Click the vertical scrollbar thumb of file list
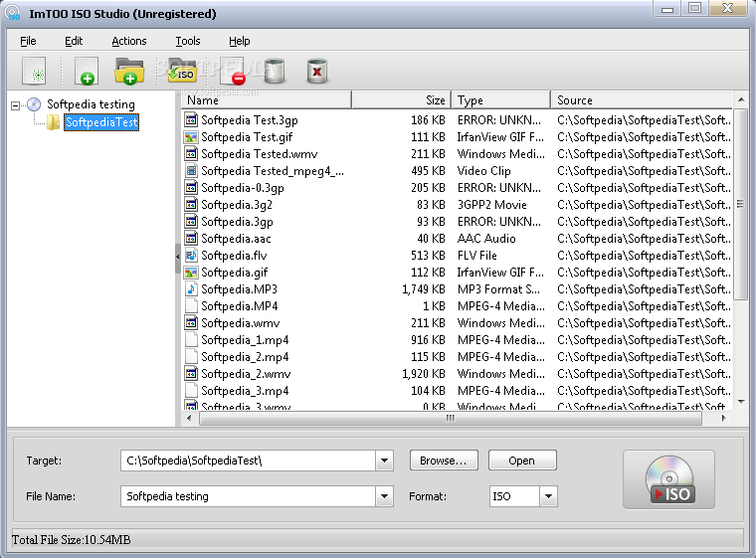This screenshot has height=558, width=756. (x=740, y=204)
